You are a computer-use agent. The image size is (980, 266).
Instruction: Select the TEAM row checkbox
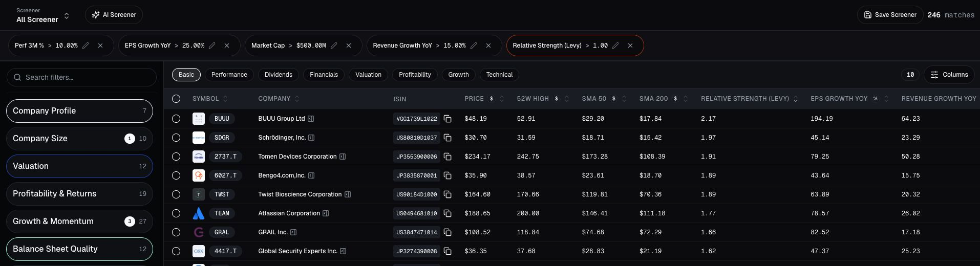pyautogui.click(x=176, y=213)
